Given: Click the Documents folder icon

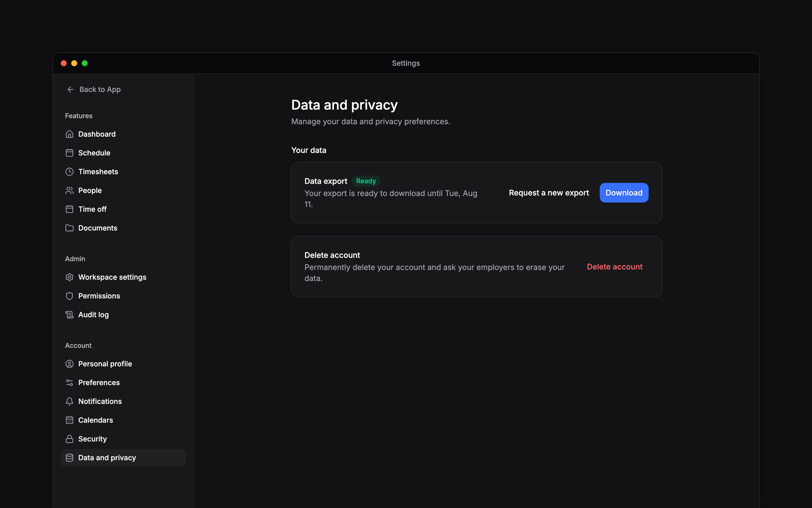Looking at the screenshot, I should pyautogui.click(x=70, y=228).
